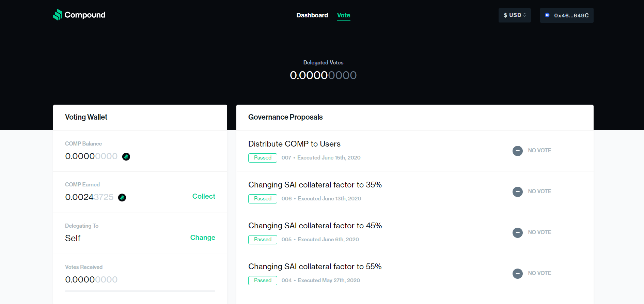Click the no-vote icon for SAI collateral factor 55%

518,273
